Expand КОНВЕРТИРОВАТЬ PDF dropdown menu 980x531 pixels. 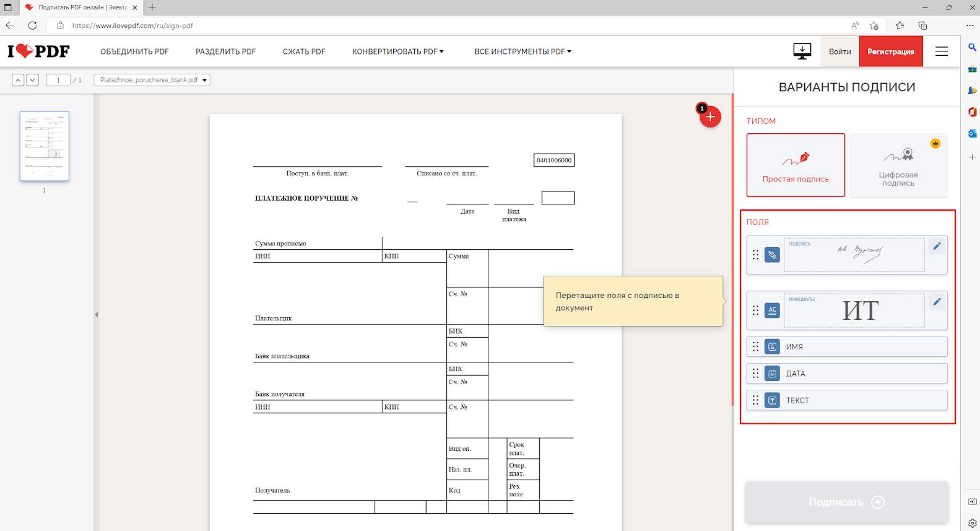coord(398,51)
